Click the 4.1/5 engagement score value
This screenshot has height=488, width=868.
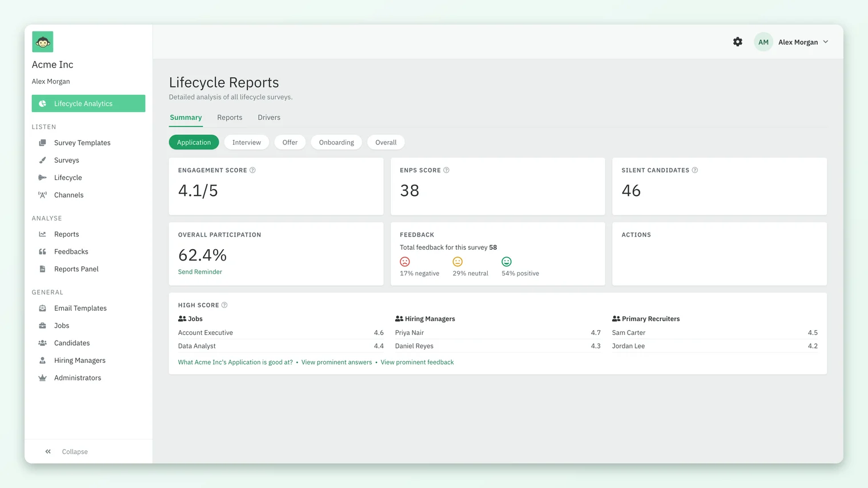[198, 190]
